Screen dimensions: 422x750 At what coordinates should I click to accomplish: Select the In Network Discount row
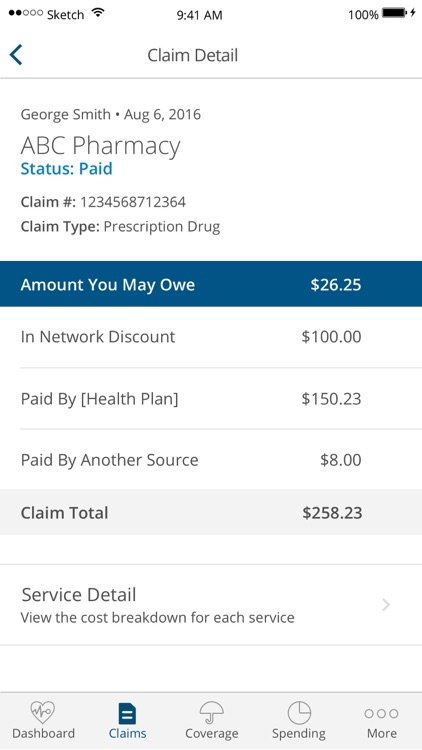pyautogui.click(x=211, y=337)
